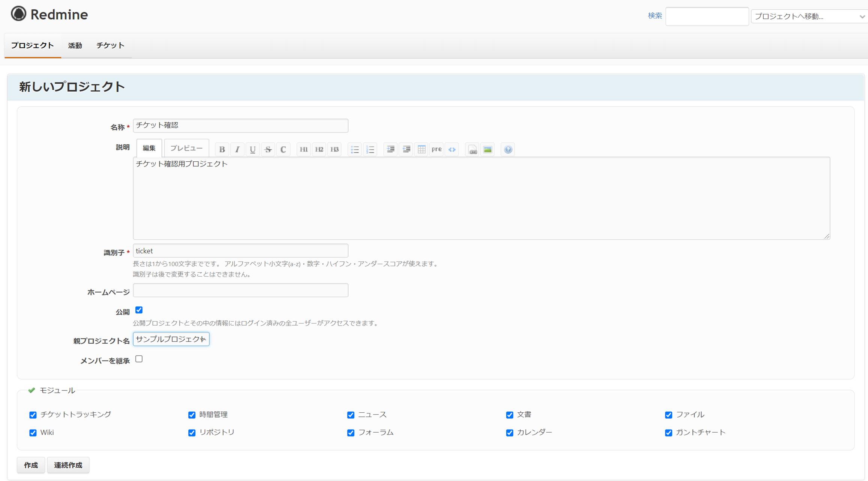868x481 pixels.
Task: Enable メンバーを継承 checkbox
Action: (139, 359)
